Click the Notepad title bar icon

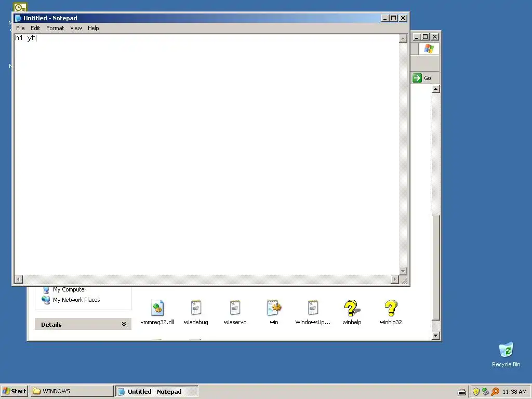coord(18,18)
